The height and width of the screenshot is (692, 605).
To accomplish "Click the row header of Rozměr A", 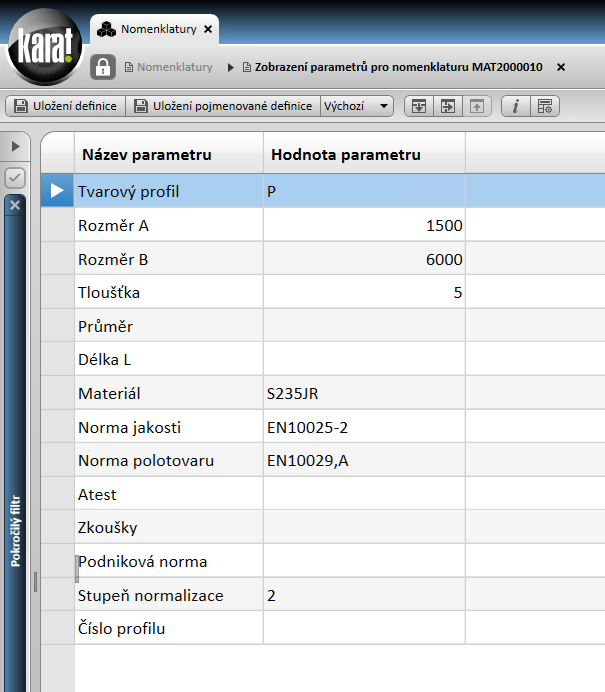I will tap(57, 226).
